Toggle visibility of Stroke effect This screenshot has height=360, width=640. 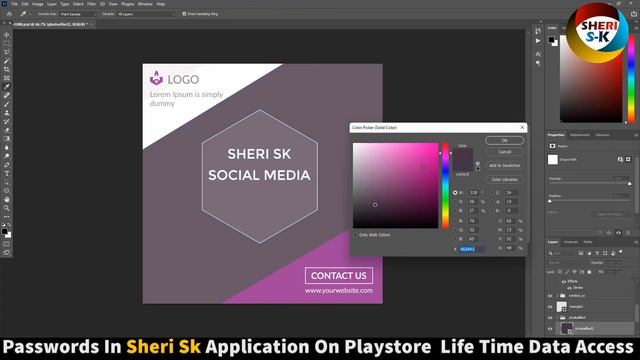pyautogui.click(x=569, y=288)
